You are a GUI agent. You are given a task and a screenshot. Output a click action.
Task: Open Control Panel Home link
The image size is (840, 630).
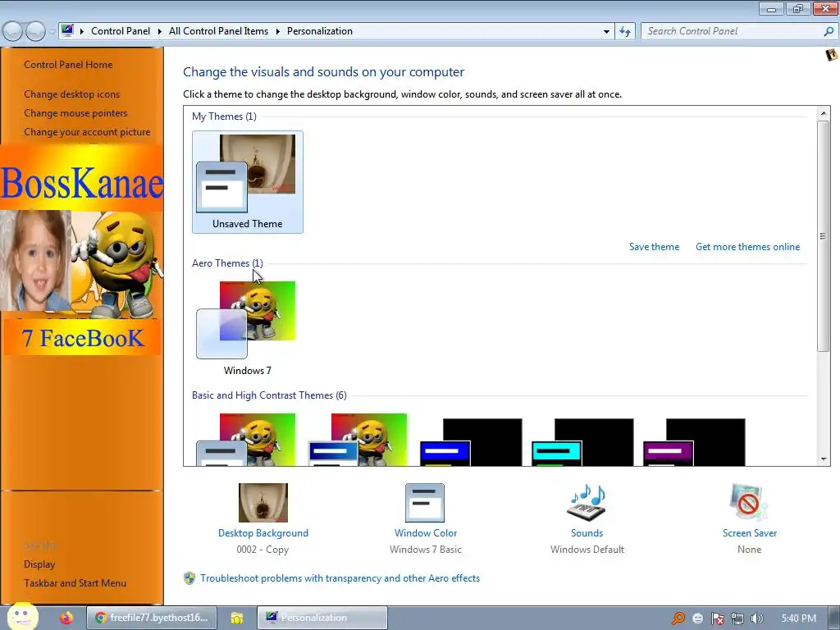point(68,64)
